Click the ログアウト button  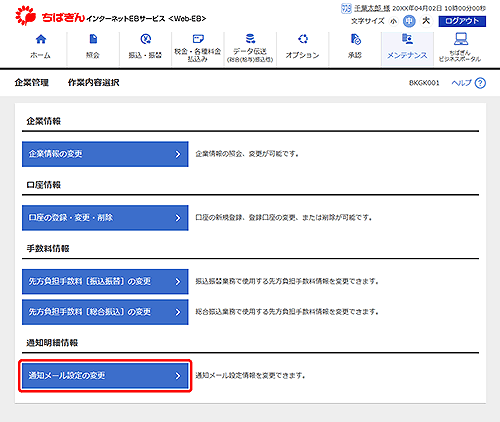462,21
